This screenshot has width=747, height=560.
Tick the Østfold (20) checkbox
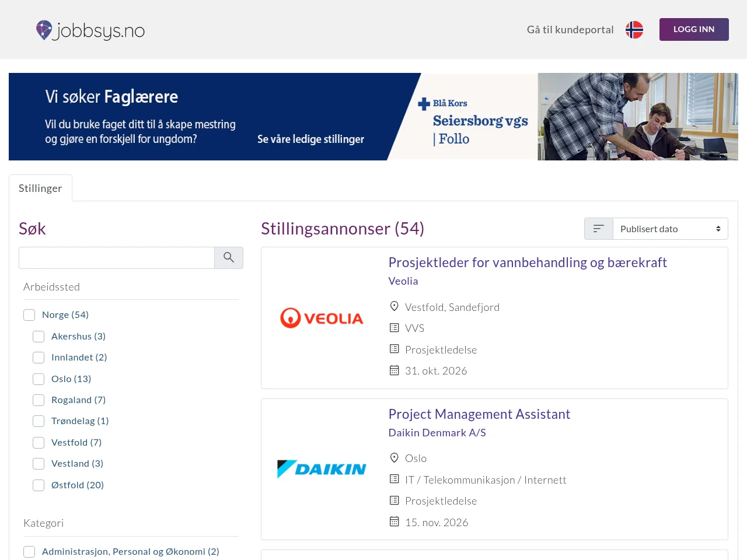pos(39,485)
